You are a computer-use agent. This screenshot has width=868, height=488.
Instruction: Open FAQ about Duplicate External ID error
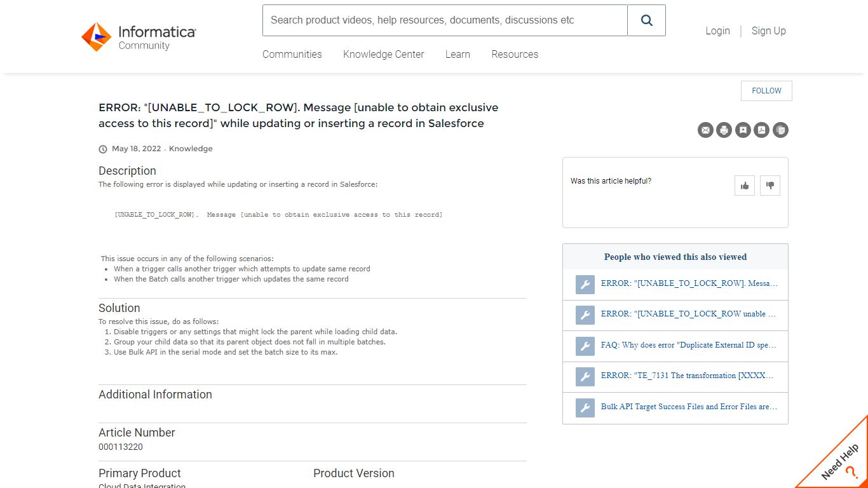pyautogui.click(x=689, y=345)
